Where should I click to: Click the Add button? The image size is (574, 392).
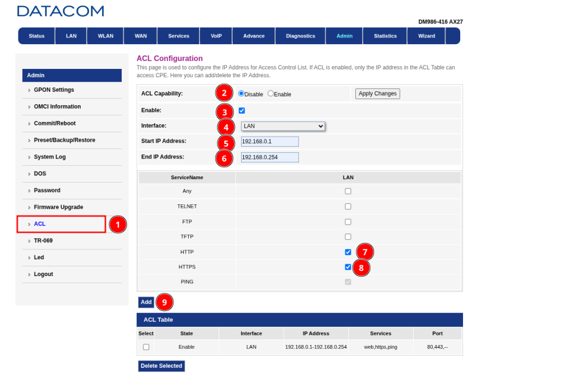tap(146, 302)
